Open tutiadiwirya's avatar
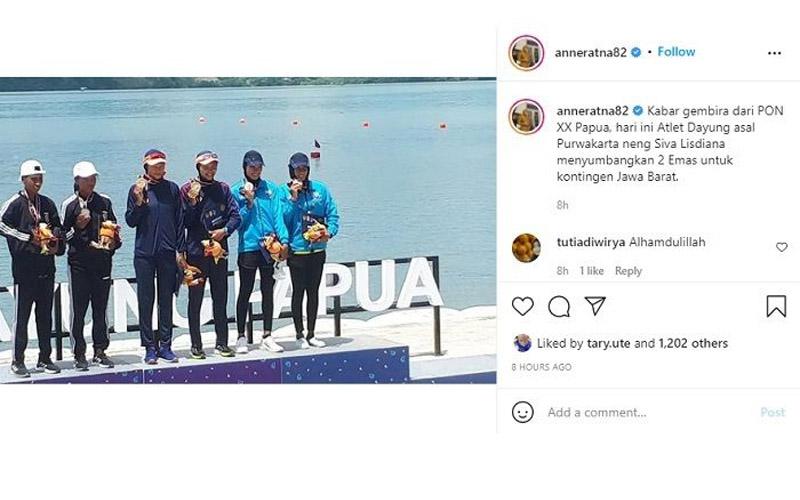 526,248
